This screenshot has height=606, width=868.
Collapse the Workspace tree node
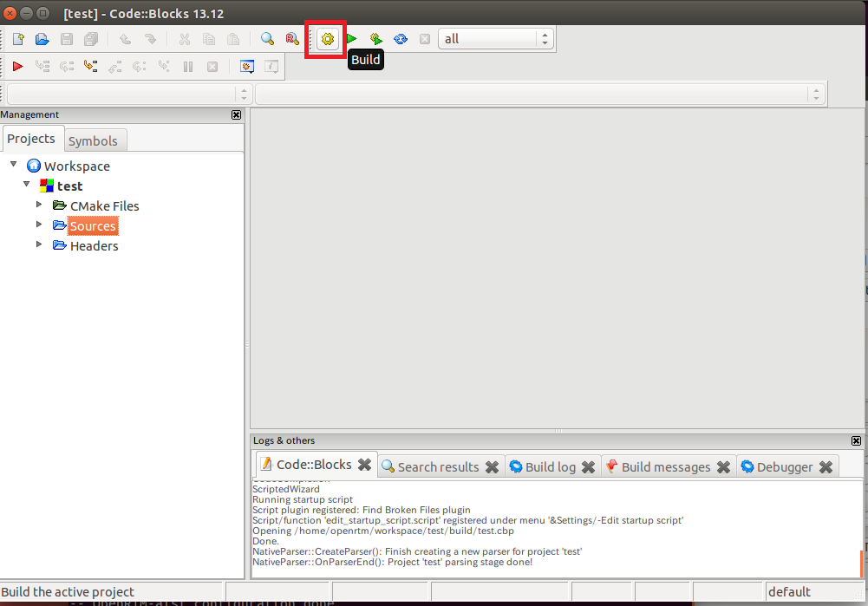click(14, 165)
